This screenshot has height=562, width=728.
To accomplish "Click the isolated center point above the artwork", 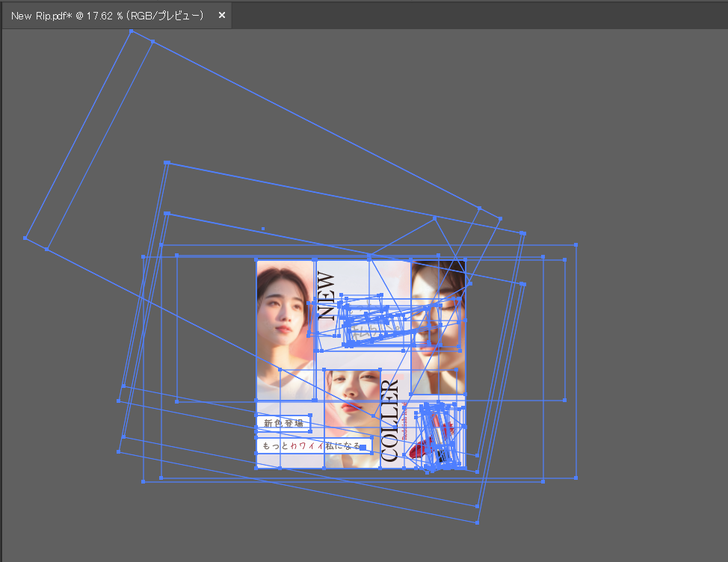I will [x=262, y=229].
